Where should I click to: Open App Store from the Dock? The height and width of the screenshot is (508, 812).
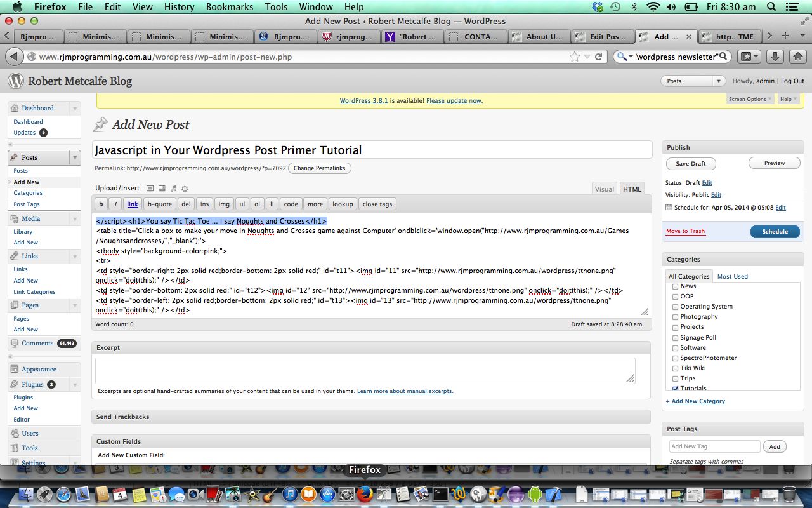[327, 495]
